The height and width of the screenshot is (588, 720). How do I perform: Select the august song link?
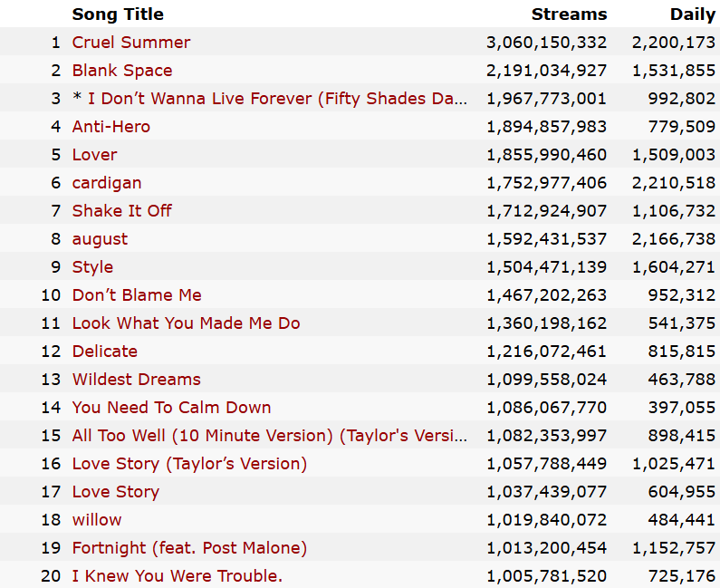101,239
